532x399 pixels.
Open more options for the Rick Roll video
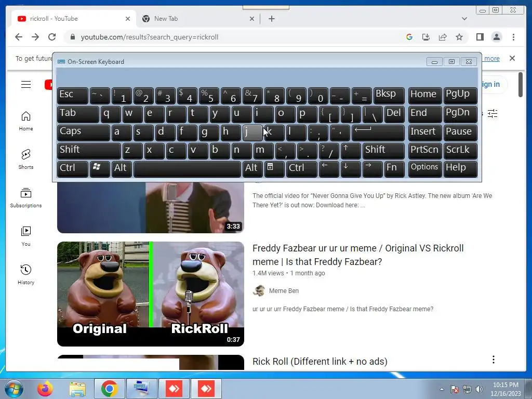point(494,360)
